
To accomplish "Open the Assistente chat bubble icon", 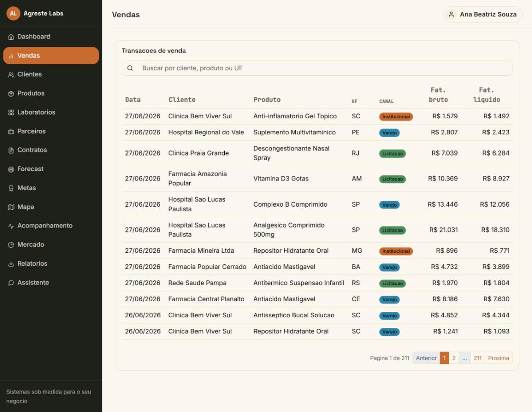I will 11,283.
